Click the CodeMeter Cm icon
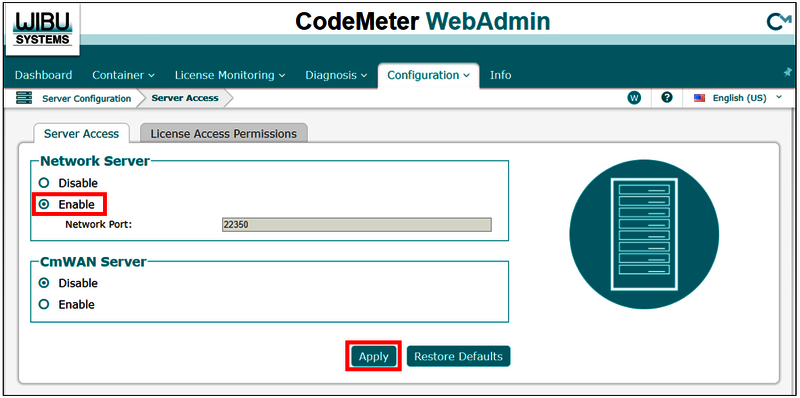The image size is (800, 398). click(x=779, y=22)
